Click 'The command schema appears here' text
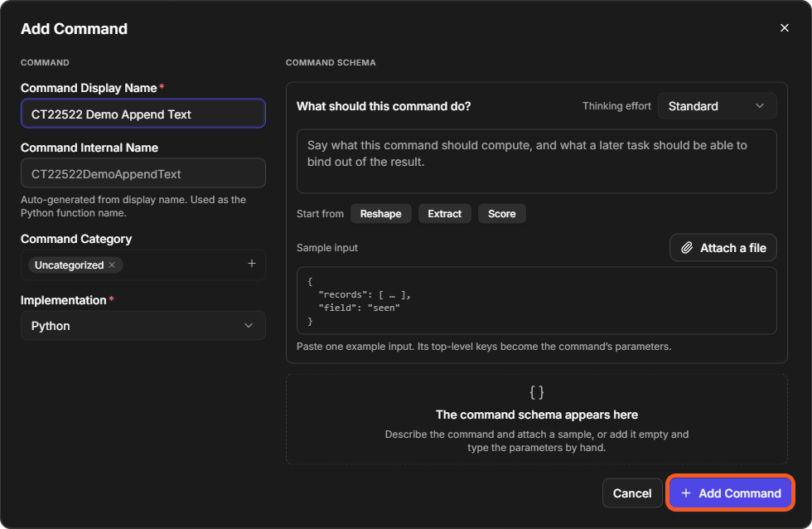 point(537,415)
